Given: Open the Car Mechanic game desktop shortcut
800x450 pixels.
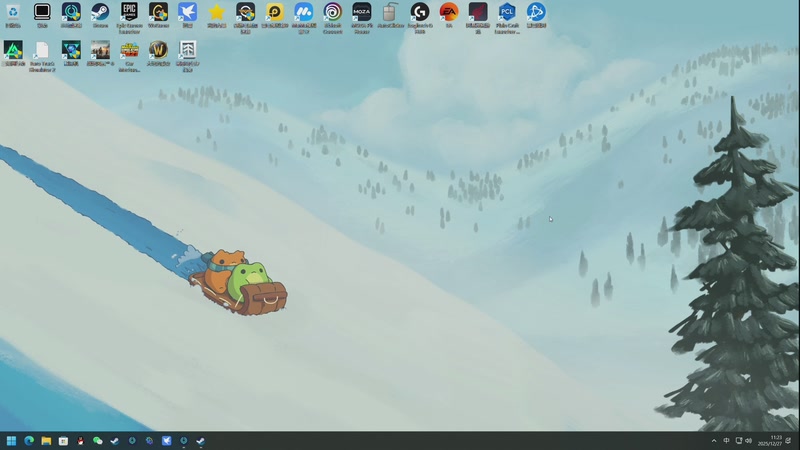Looking at the screenshot, I should [x=129, y=57].
